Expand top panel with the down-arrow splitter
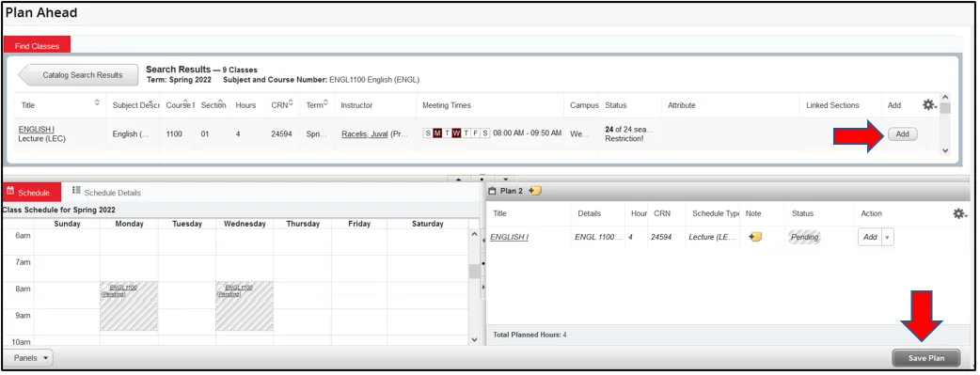Image resolution: width=980 pixels, height=375 pixels. point(506,180)
